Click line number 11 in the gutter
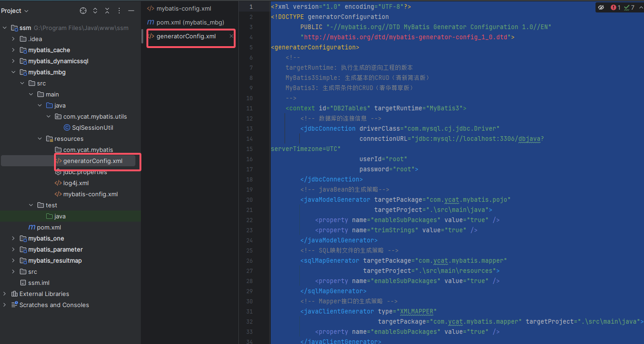The width and height of the screenshot is (644, 344). point(249,108)
